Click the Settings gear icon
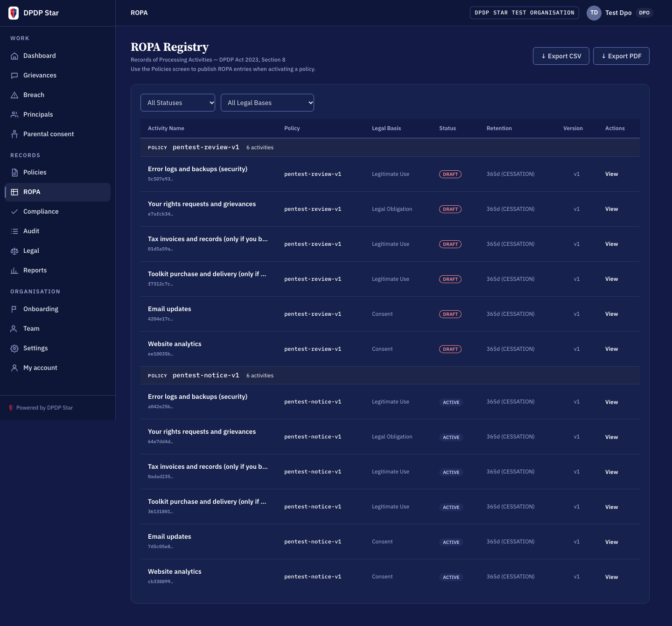This screenshot has width=672, height=626. pyautogui.click(x=14, y=348)
